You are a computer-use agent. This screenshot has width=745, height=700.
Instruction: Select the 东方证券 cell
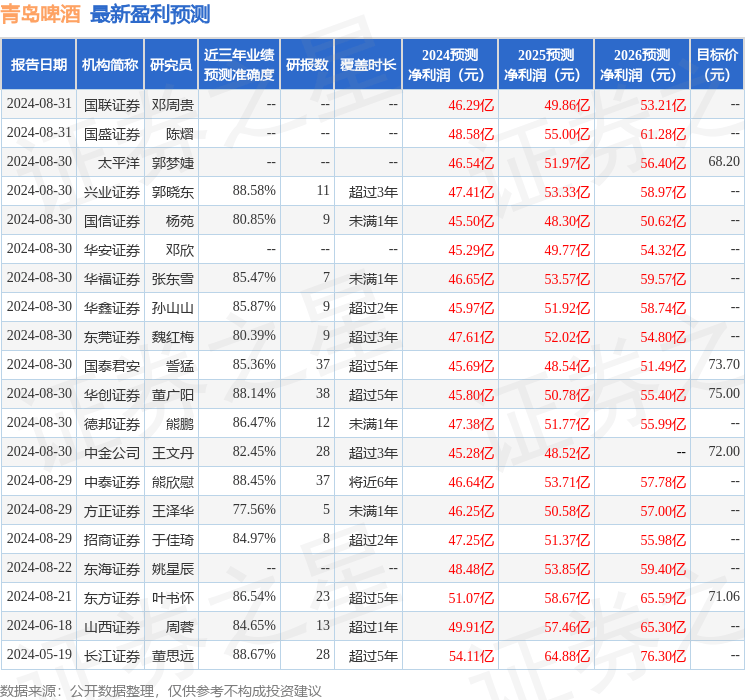point(112,598)
